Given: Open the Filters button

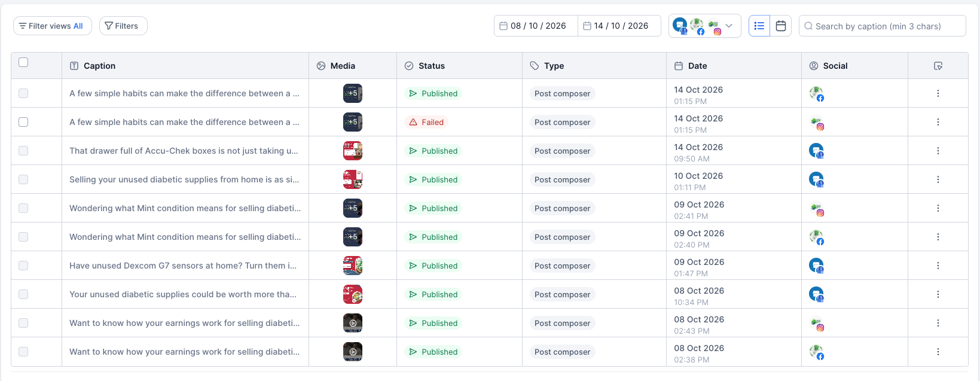Looking at the screenshot, I should 123,26.
